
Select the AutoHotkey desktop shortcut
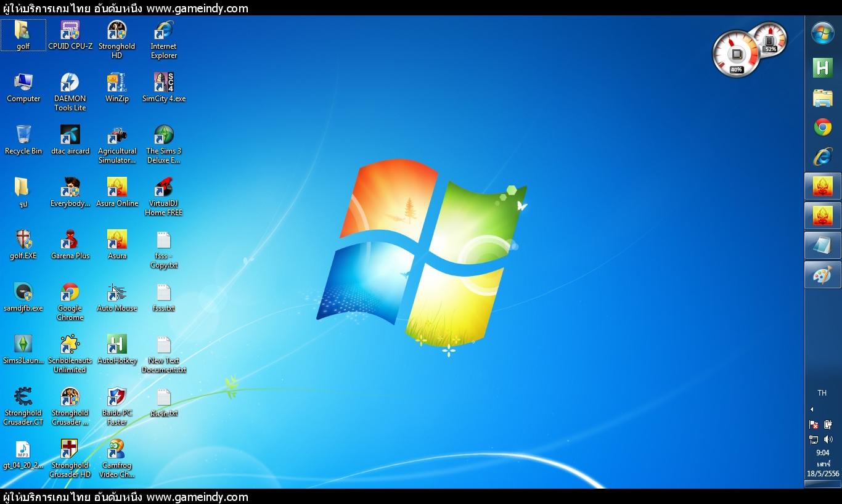tap(117, 349)
